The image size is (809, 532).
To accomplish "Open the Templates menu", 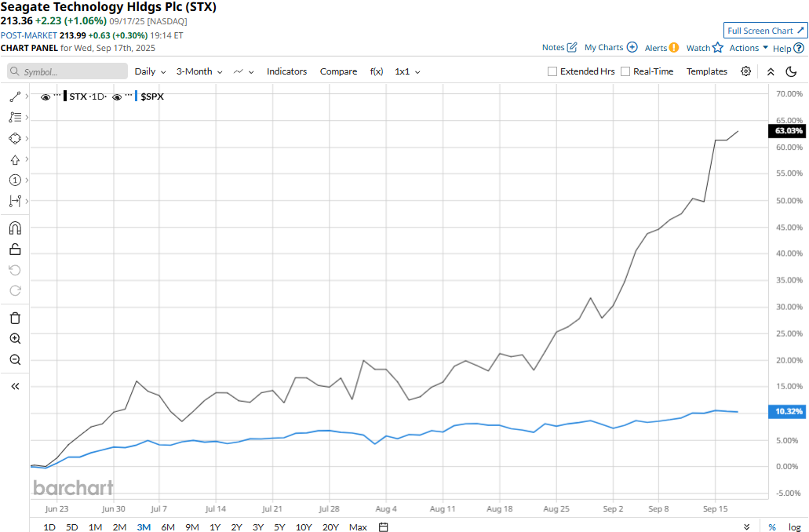I will coord(706,71).
